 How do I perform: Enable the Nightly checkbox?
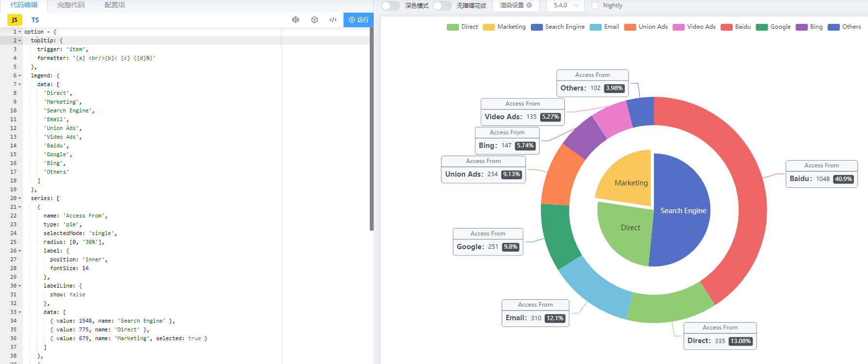click(x=595, y=5)
